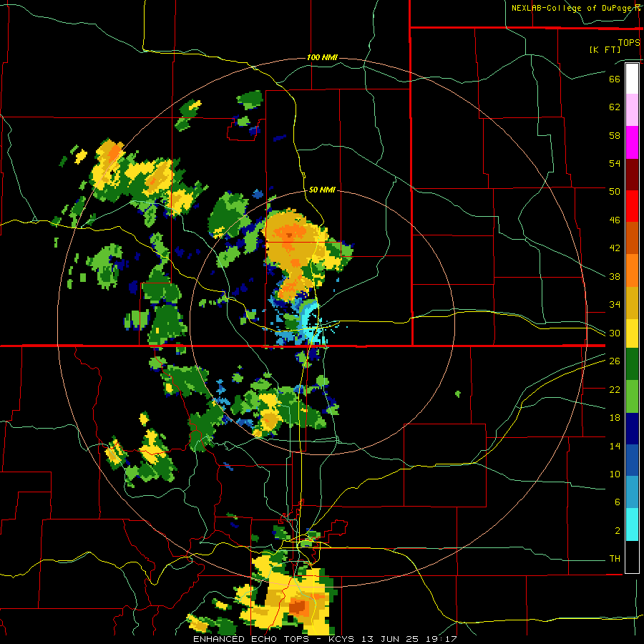644x644 pixels.
Task: Click the 100 NMI range ring label
Action: click(x=322, y=57)
